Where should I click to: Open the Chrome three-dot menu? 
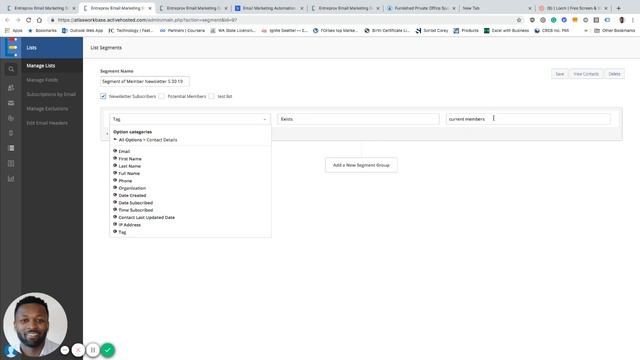pos(633,20)
